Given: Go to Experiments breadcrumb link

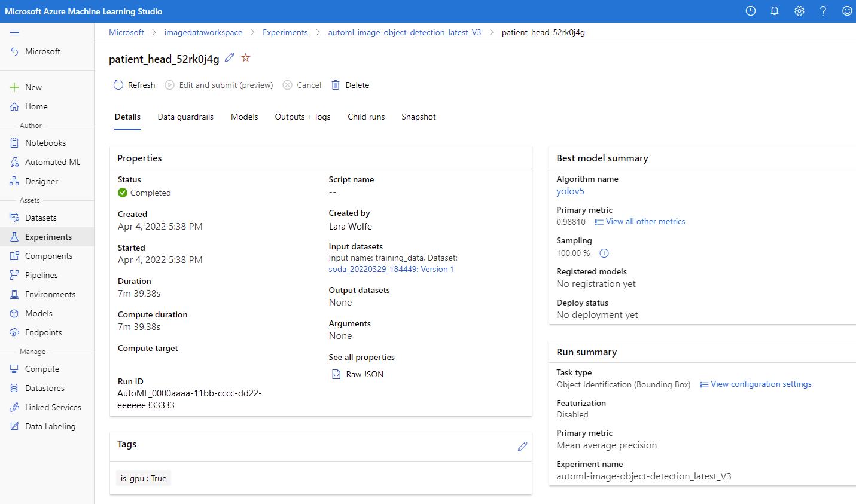Looking at the screenshot, I should (x=285, y=32).
